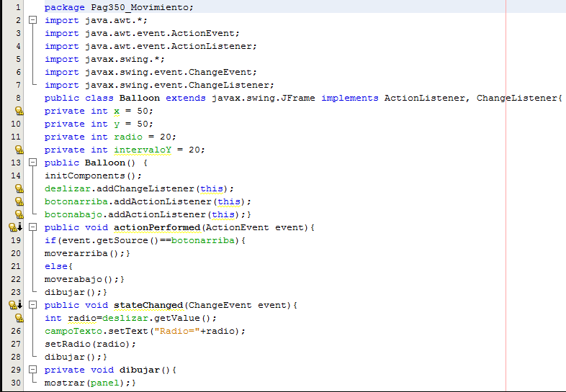Click the hint bulb beside 'int radio=deslizar.getValue()'
The width and height of the screenshot is (566, 392).
coord(19,318)
